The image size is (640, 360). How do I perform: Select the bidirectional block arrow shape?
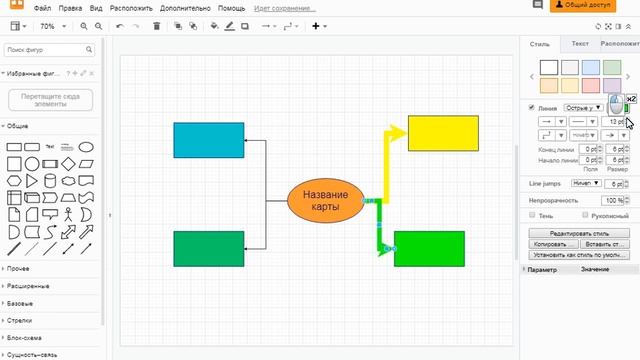pyautogui.click(x=68, y=232)
